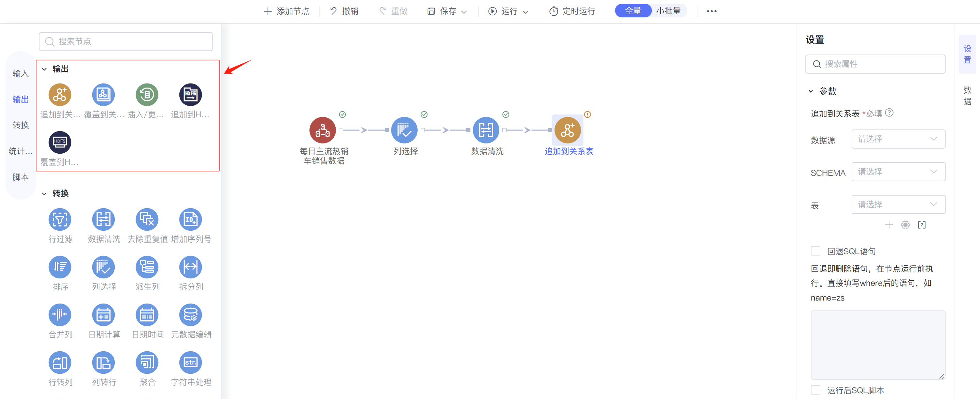
Task: Choose the 增加序列号 transform node
Action: pyautogui.click(x=191, y=219)
